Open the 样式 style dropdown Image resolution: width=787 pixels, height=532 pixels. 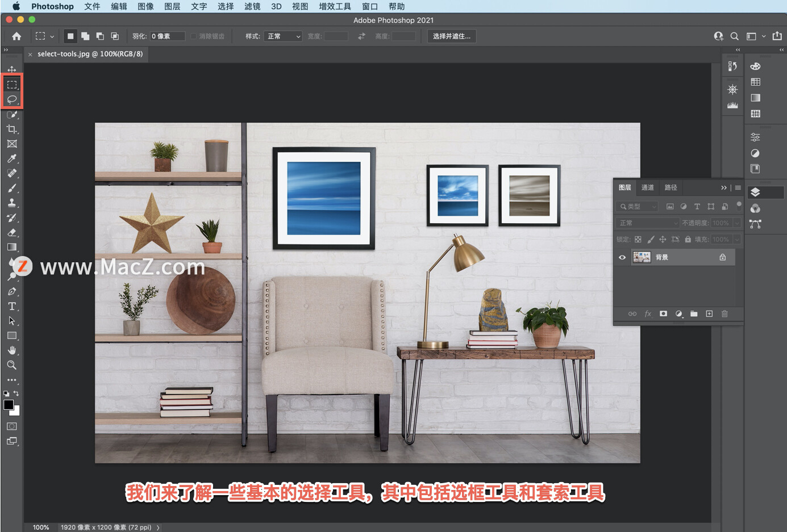[x=283, y=36]
